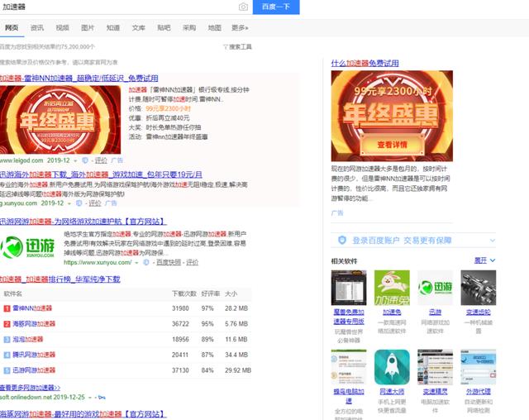Click the 百度一下 search button
The image size is (529, 420).
[x=276, y=7]
